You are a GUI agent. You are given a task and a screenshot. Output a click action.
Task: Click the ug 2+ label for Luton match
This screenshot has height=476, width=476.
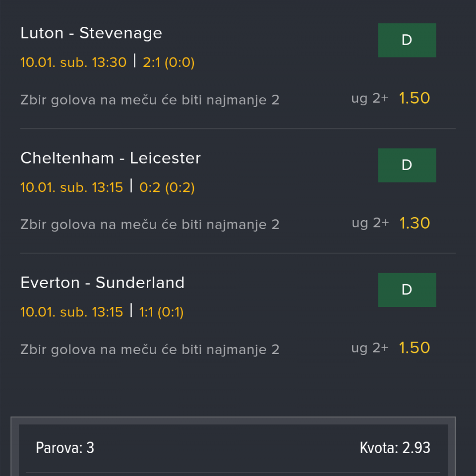370,99
